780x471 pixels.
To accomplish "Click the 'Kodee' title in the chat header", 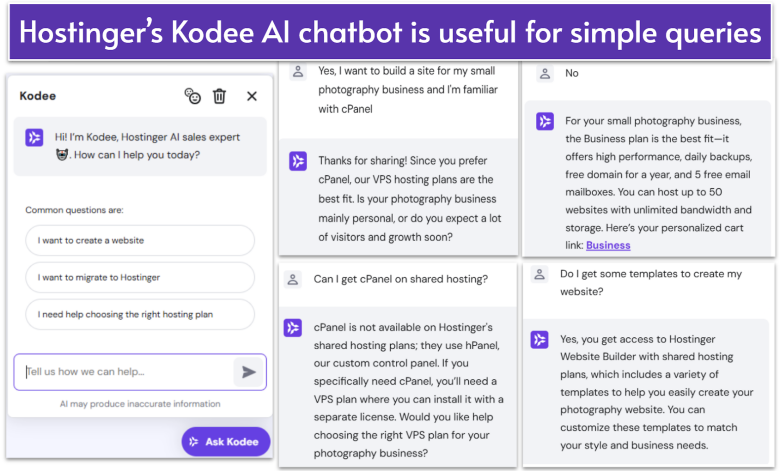I will tap(38, 96).
